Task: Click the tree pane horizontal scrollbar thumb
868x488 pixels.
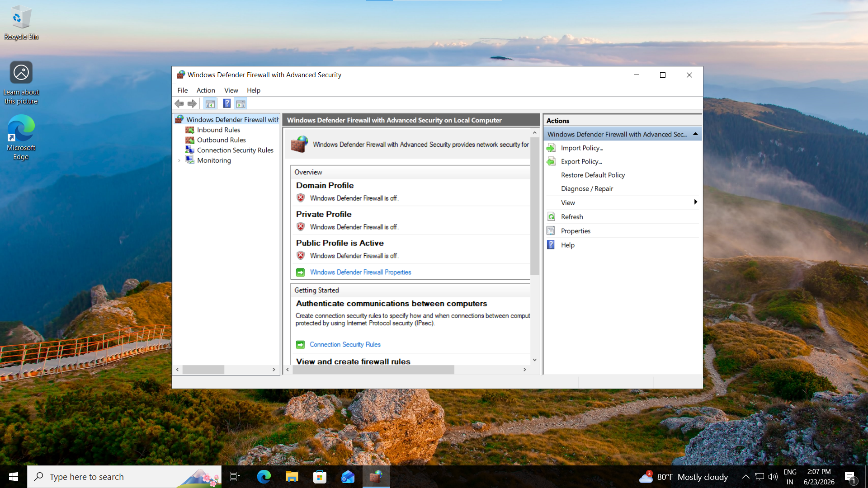Action: pos(203,370)
